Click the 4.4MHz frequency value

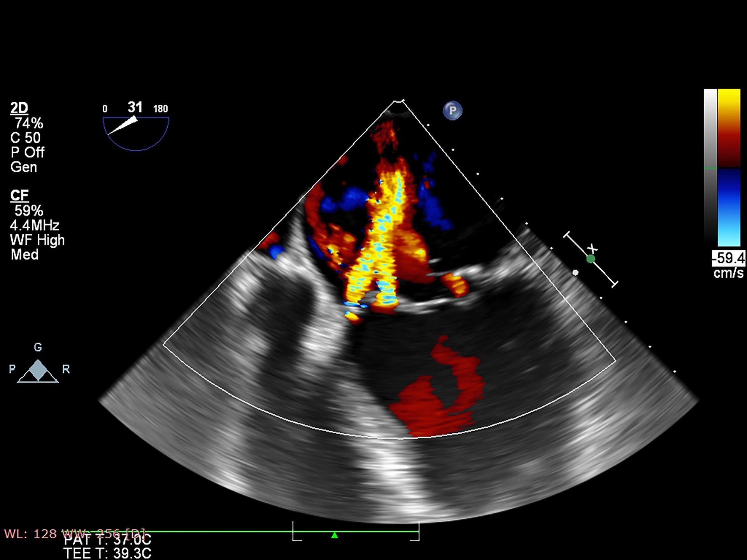[35, 225]
